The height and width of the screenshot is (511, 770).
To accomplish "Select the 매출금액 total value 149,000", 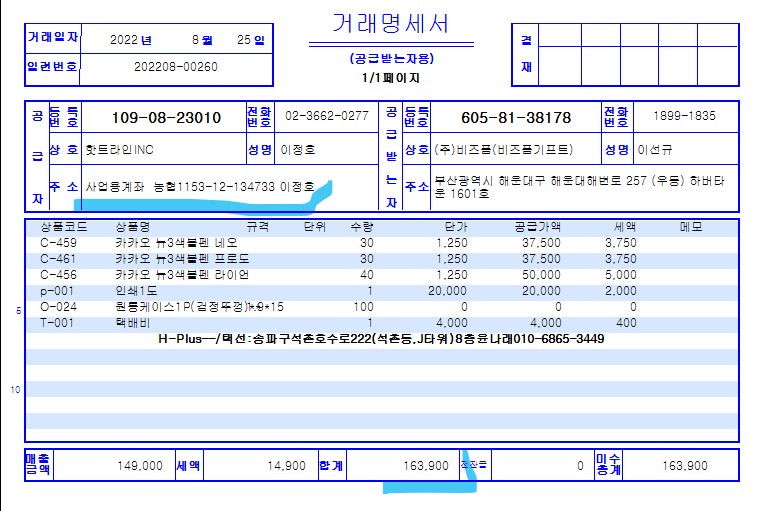I will coord(140,466).
